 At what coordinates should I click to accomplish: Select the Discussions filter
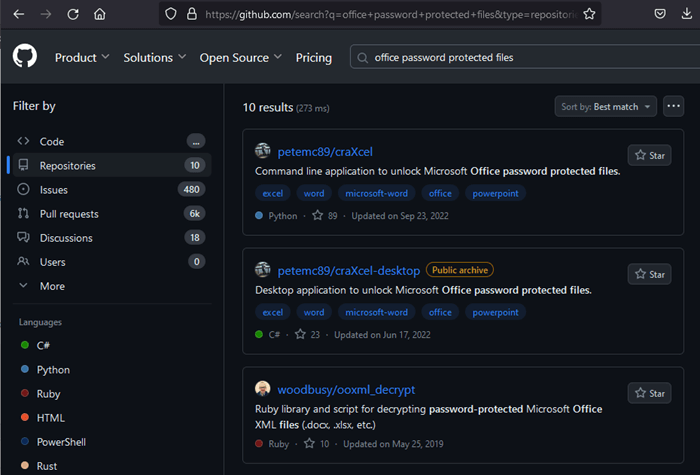(x=112, y=238)
